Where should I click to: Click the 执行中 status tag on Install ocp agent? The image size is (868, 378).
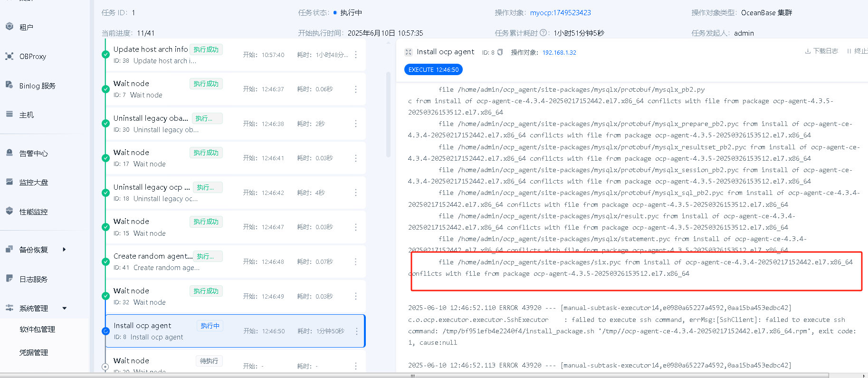(210, 326)
